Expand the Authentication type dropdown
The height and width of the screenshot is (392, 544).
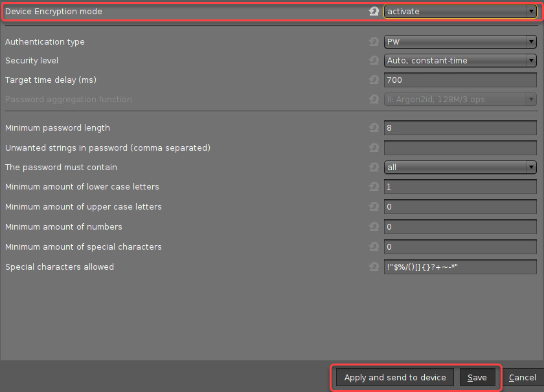pyautogui.click(x=460, y=42)
